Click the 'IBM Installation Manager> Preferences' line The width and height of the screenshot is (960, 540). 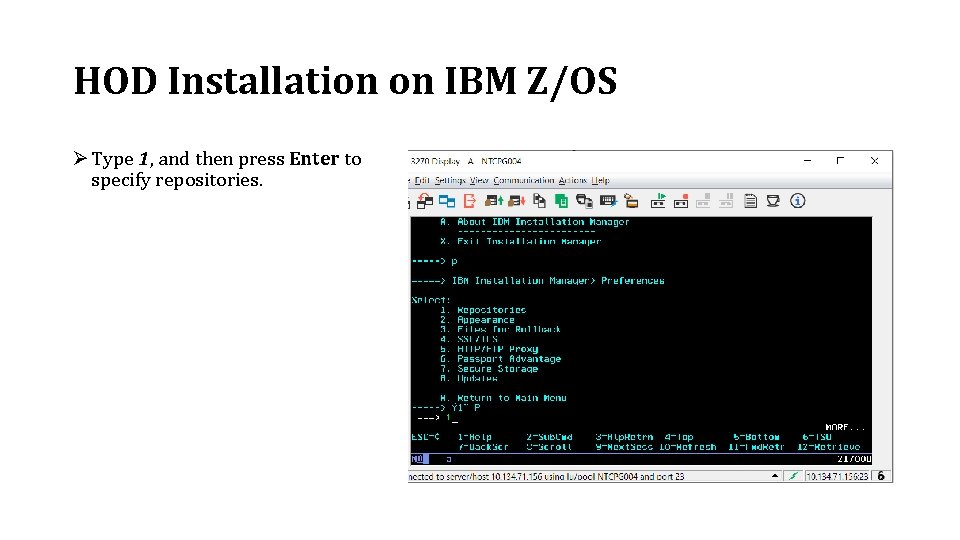558,281
